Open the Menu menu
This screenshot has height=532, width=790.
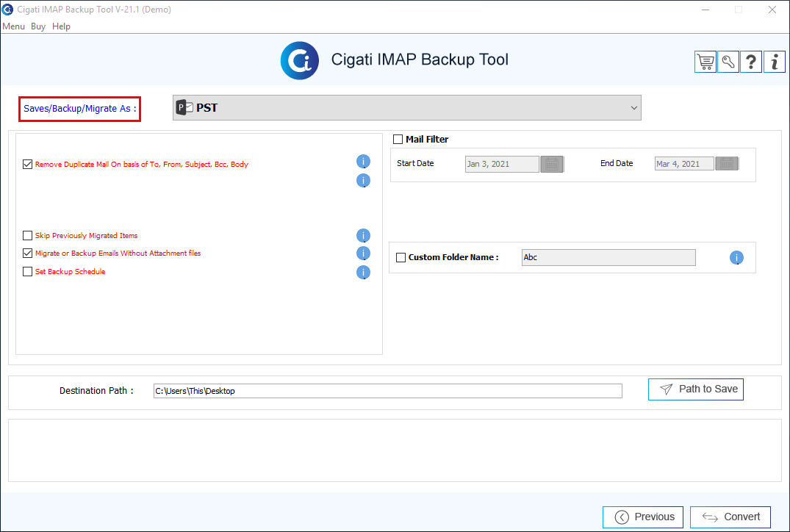(14, 26)
